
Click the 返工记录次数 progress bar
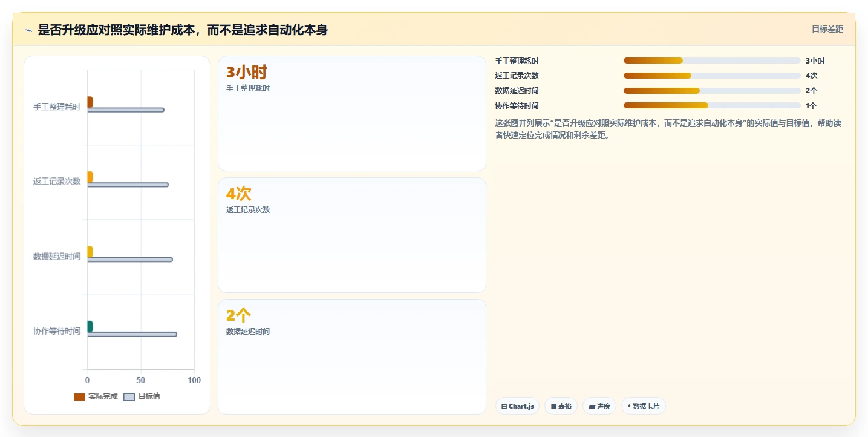point(712,76)
